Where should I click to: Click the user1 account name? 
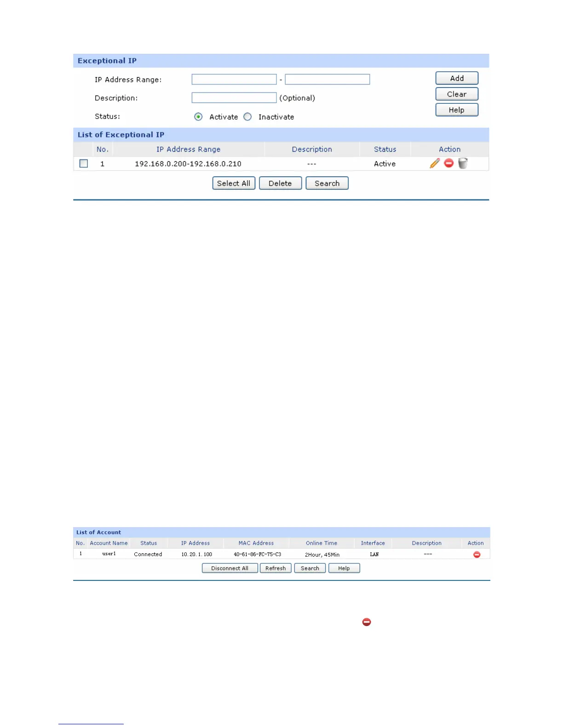pos(109,554)
